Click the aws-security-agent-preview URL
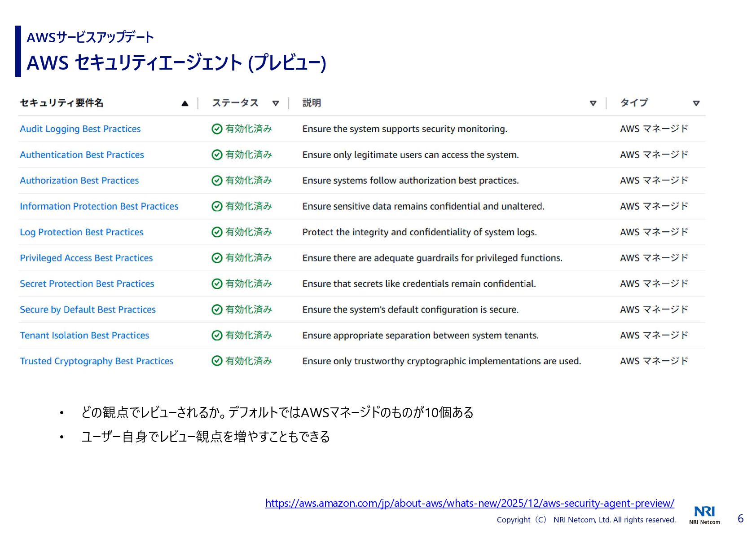 470,503
